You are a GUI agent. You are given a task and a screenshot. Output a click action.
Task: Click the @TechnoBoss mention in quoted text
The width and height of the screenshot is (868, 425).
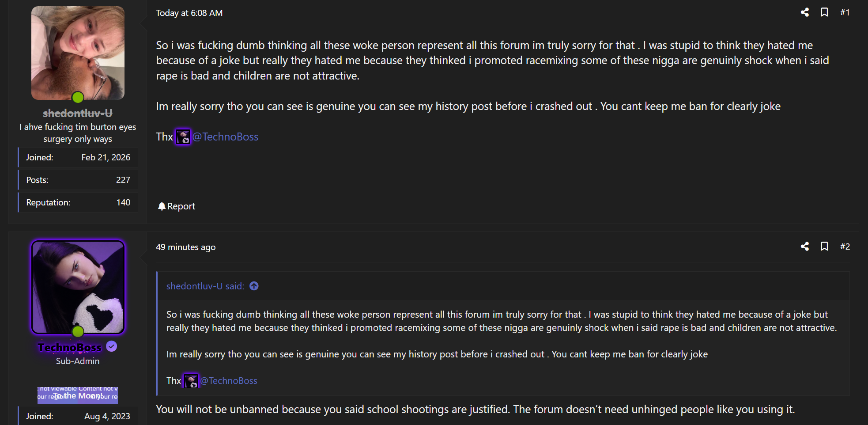(228, 381)
